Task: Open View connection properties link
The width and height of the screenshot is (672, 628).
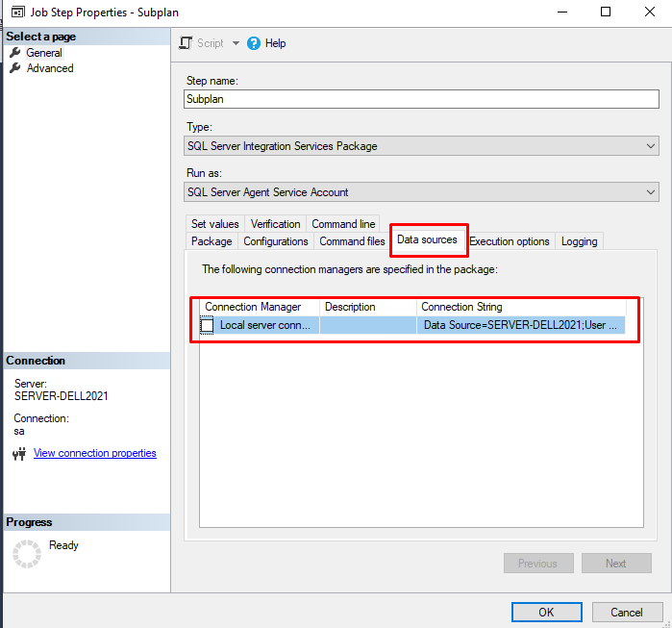Action: pos(94,453)
